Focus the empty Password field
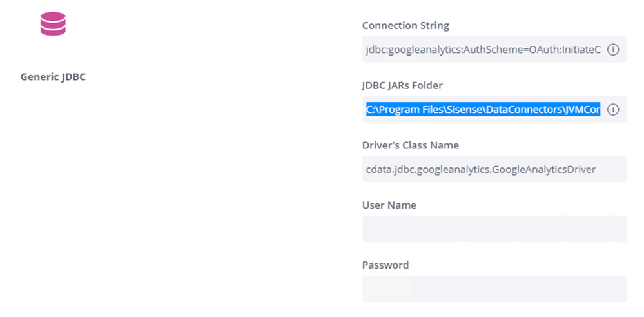 pos(494,289)
